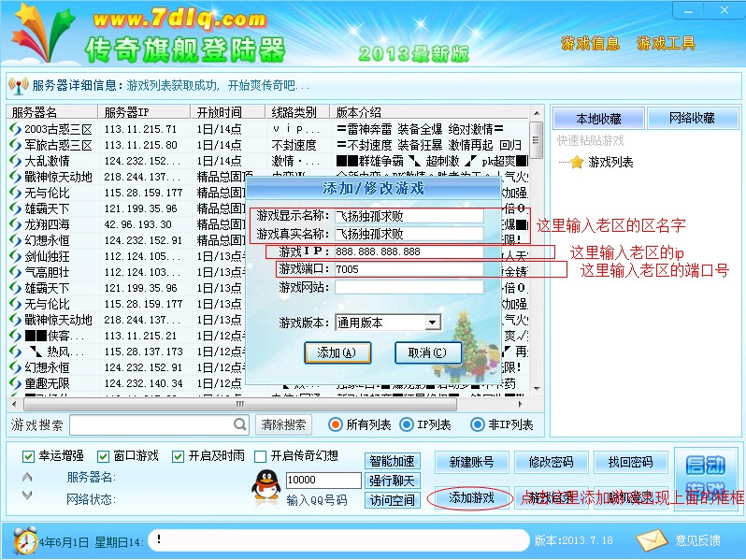Switch to the 网络收藏 tab

(692, 119)
